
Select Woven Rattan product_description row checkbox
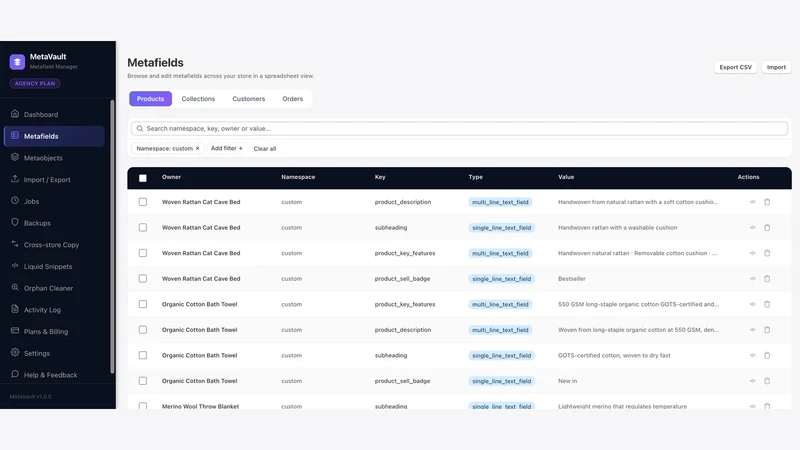(143, 202)
